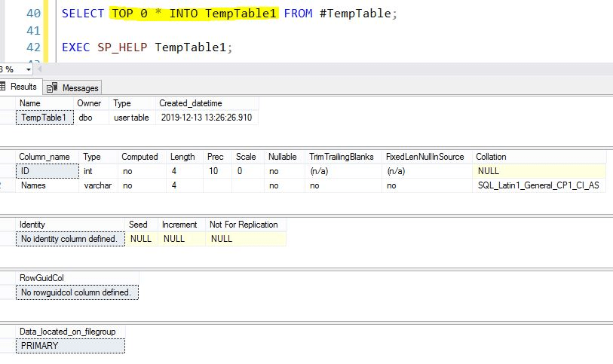
Task: Click the SELECT keyword on line 40
Action: 83,14
